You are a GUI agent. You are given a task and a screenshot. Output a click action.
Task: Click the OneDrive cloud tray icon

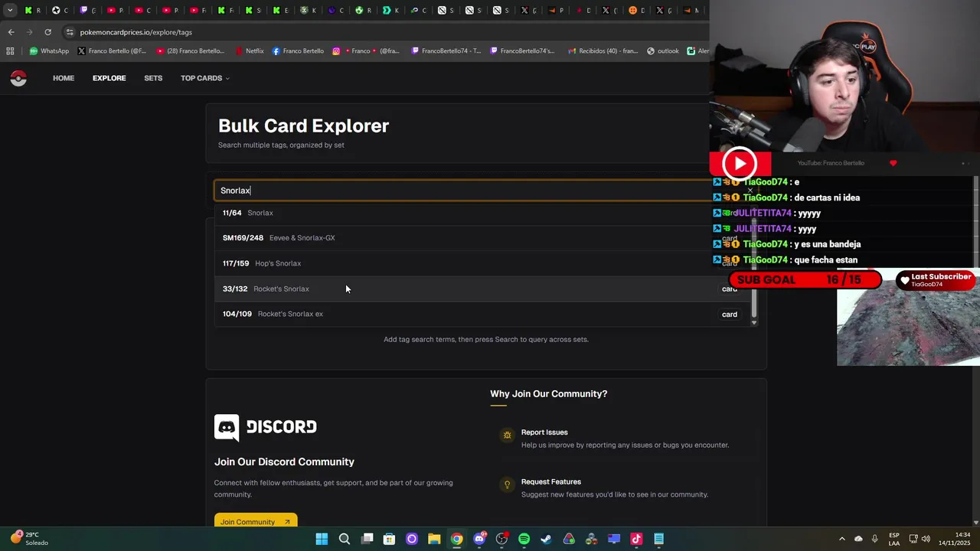(x=858, y=539)
